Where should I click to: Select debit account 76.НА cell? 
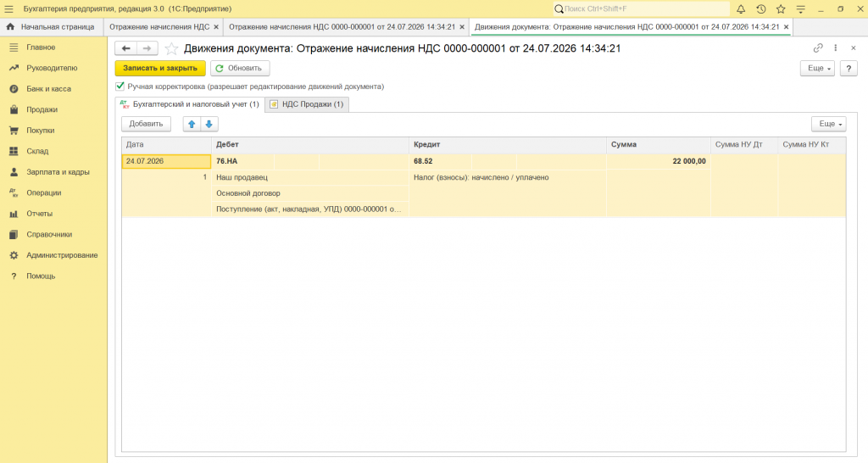coord(242,161)
